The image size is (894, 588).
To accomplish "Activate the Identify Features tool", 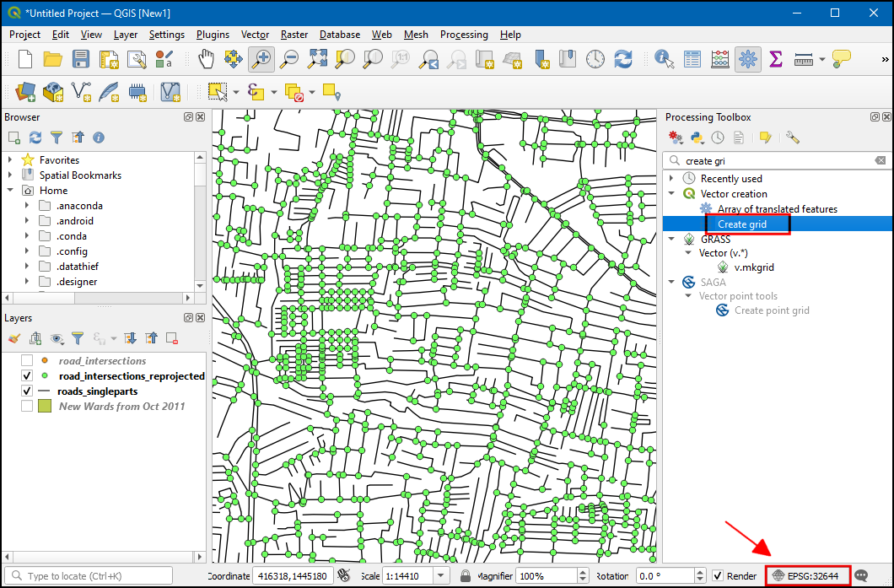I will point(665,59).
